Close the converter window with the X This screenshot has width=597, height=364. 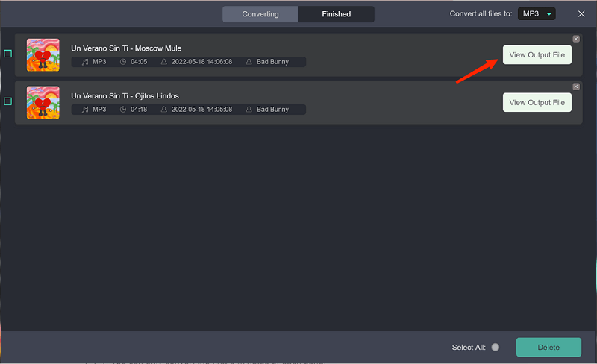[x=581, y=13]
